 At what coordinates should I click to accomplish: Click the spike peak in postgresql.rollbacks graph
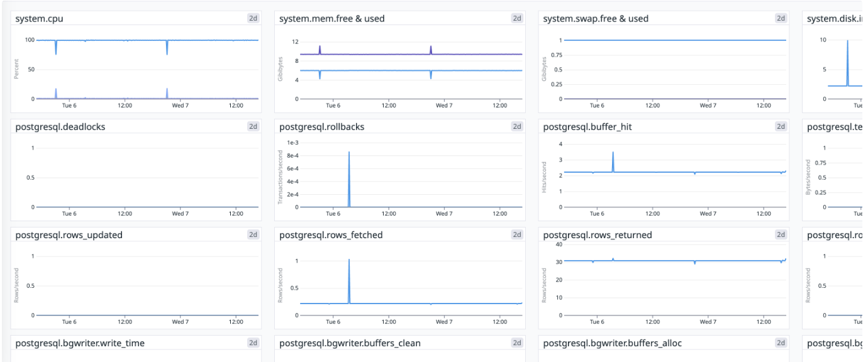click(349, 153)
